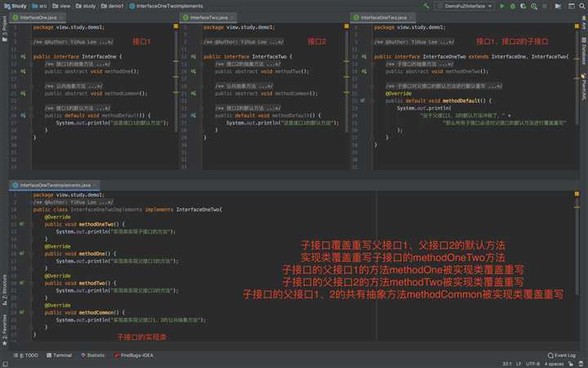Click gutter marker beside InterfaceOneTwo declaration
Viewport: 588px width, 368px height.
pyautogui.click(x=363, y=56)
